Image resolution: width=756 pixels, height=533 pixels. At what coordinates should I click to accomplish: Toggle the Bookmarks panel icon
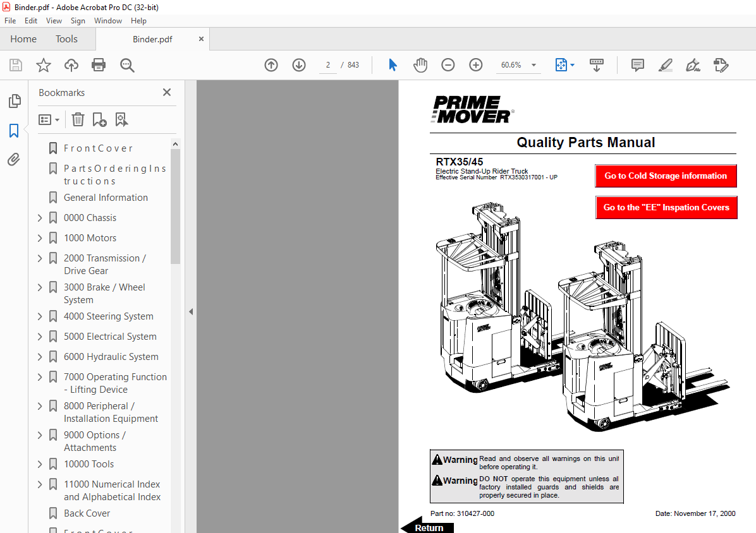click(x=14, y=131)
